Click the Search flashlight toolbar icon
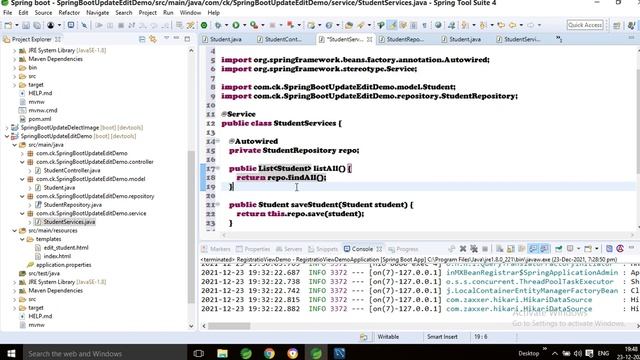640x360 pixels. click(361, 25)
